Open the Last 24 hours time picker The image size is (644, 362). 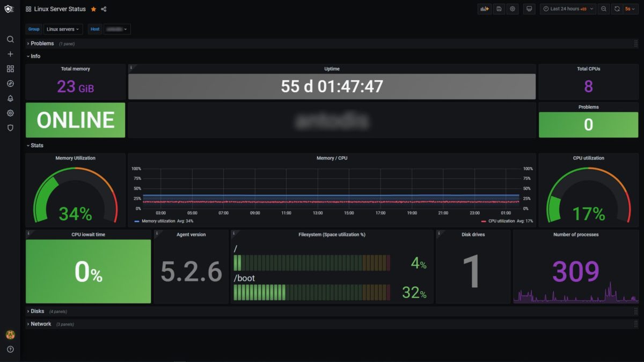point(568,9)
